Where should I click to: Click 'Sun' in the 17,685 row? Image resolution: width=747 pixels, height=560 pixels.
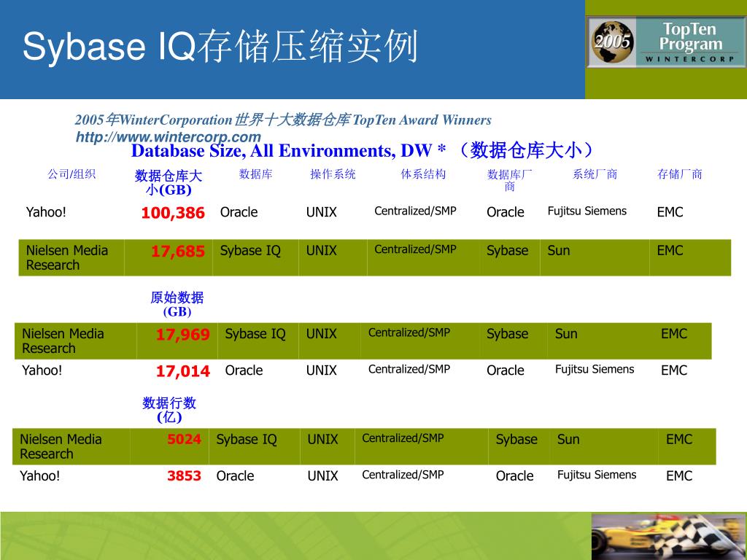tap(558, 251)
